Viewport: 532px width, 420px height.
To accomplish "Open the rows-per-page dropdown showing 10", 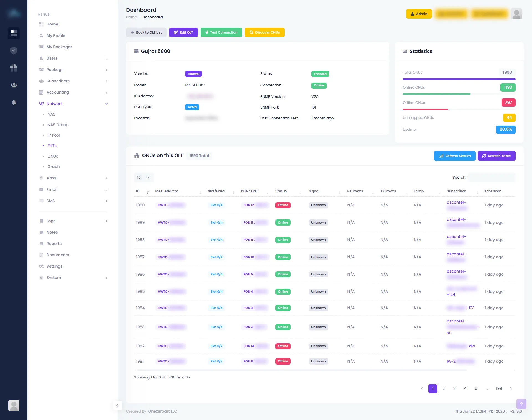I will tap(143, 178).
